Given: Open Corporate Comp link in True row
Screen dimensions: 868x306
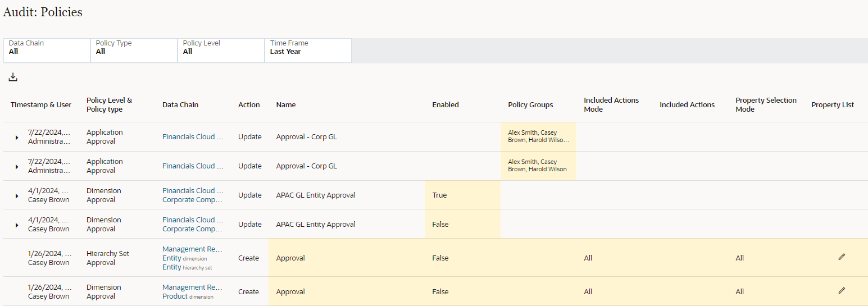Looking at the screenshot, I should point(193,199).
